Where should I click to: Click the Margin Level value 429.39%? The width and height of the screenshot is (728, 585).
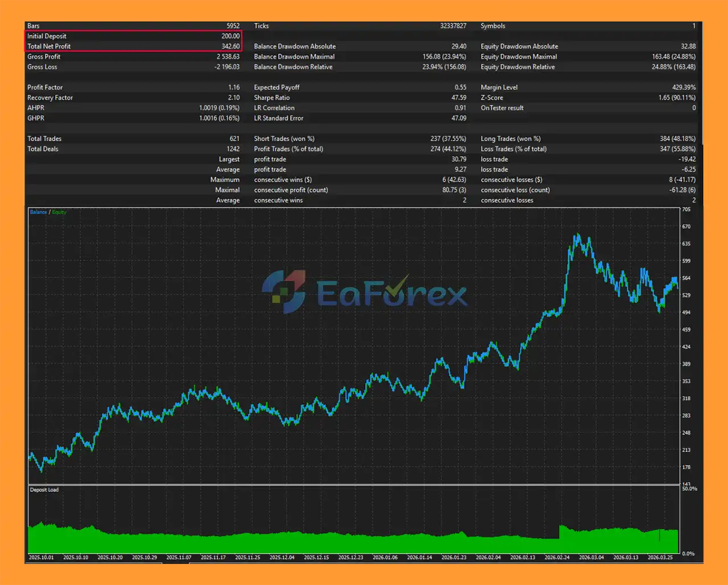point(684,88)
